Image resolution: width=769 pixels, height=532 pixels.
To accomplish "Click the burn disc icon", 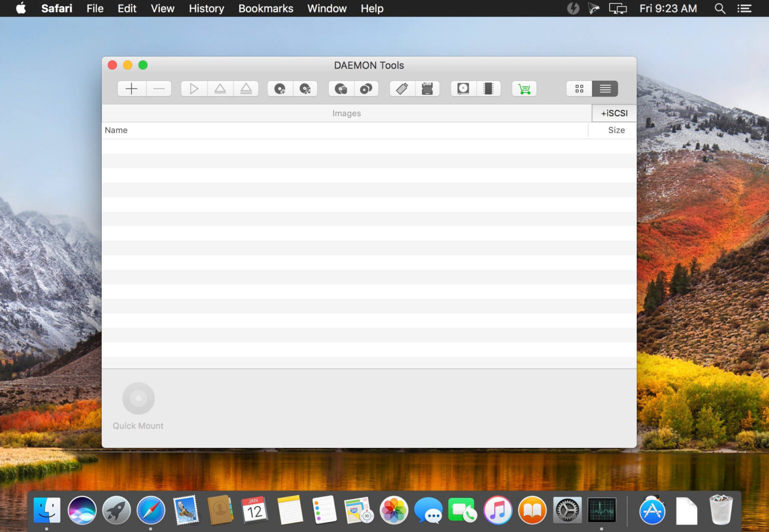I will tap(366, 89).
